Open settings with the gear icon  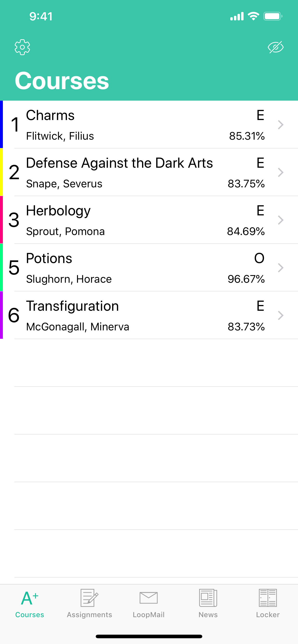pyautogui.click(x=22, y=47)
